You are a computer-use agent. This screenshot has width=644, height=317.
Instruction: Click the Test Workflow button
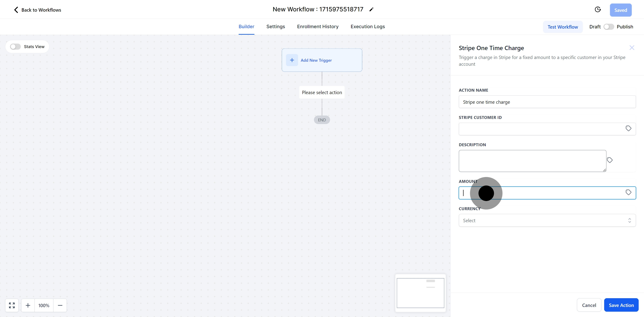click(x=563, y=27)
